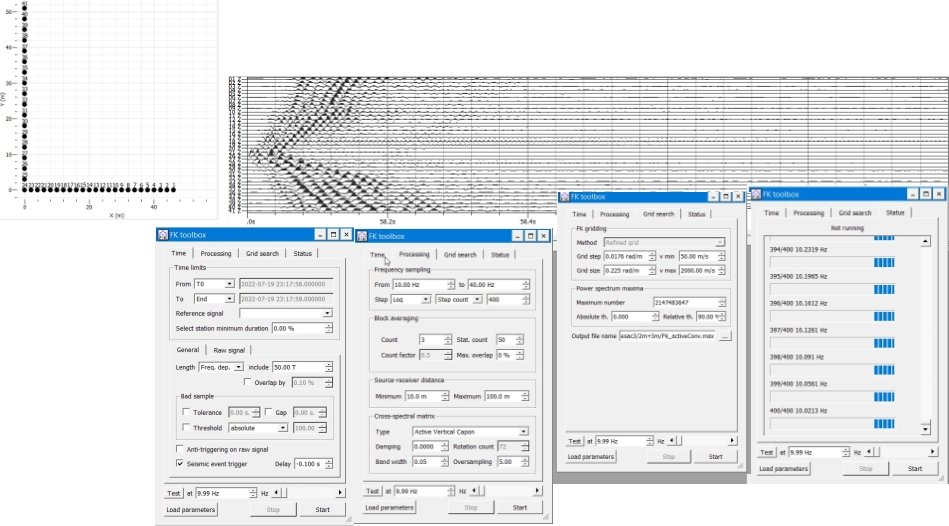Select the General tab

click(187, 349)
